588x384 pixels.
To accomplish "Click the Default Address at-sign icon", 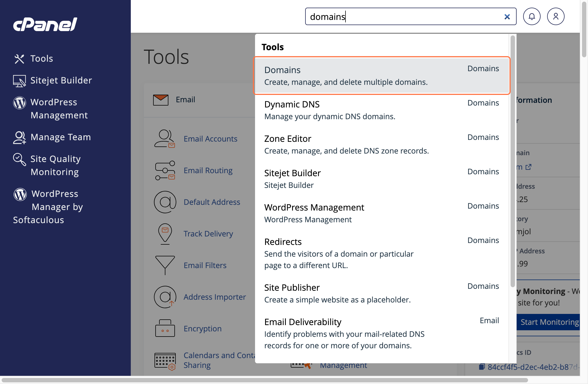I will [165, 202].
